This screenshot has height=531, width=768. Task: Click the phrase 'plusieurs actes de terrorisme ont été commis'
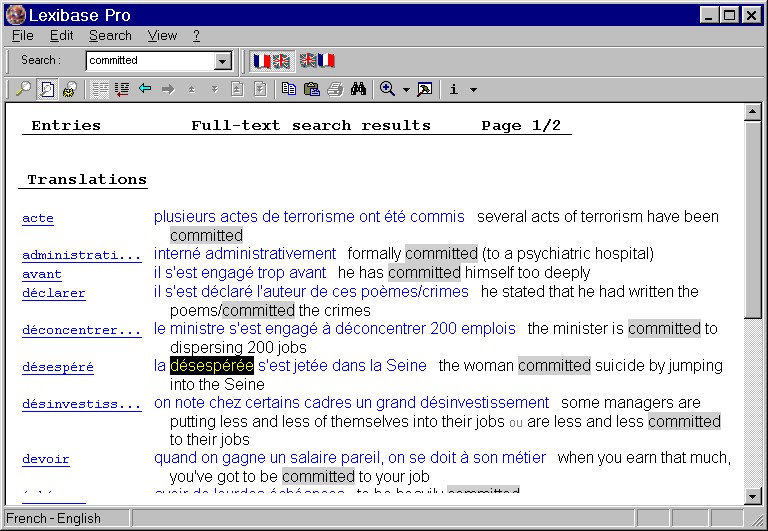[309, 217]
